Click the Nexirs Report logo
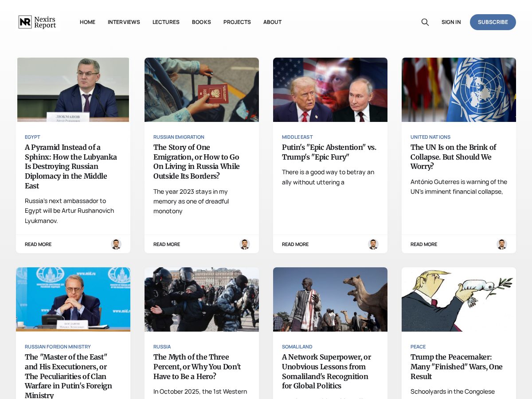532x399 pixels. point(37,22)
